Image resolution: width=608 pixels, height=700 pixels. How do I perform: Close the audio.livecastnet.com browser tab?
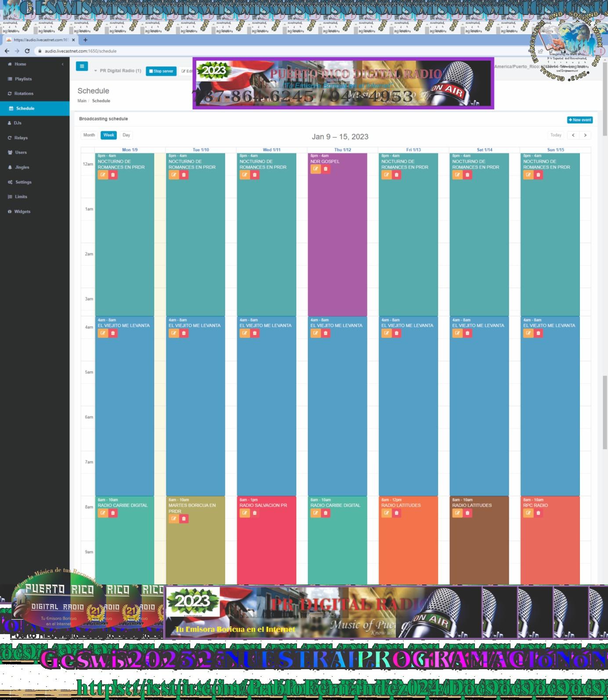tap(73, 40)
